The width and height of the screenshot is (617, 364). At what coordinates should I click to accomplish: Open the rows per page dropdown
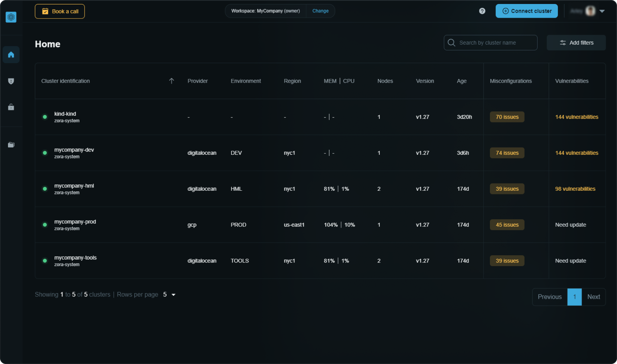[169, 295]
